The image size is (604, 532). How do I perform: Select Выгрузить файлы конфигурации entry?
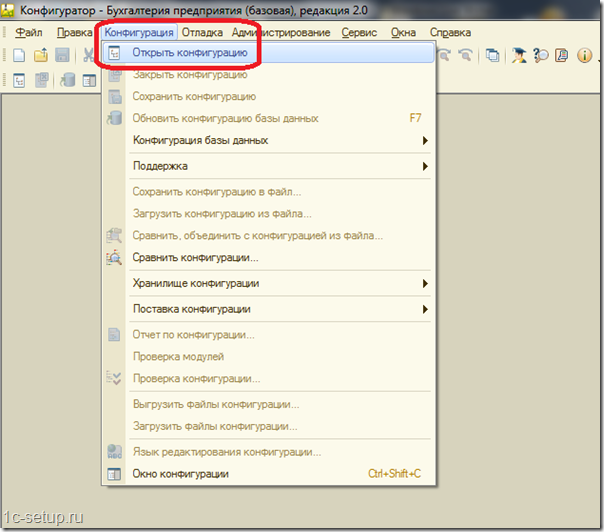click(x=268, y=404)
